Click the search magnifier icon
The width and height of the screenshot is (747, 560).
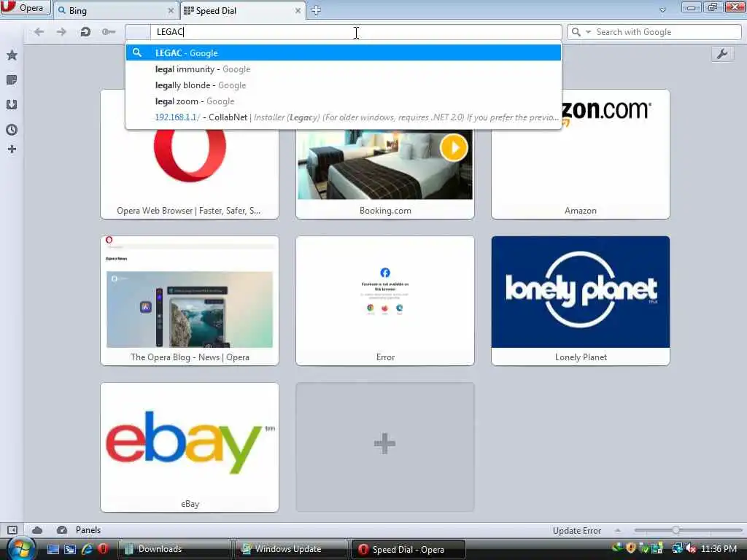point(576,32)
